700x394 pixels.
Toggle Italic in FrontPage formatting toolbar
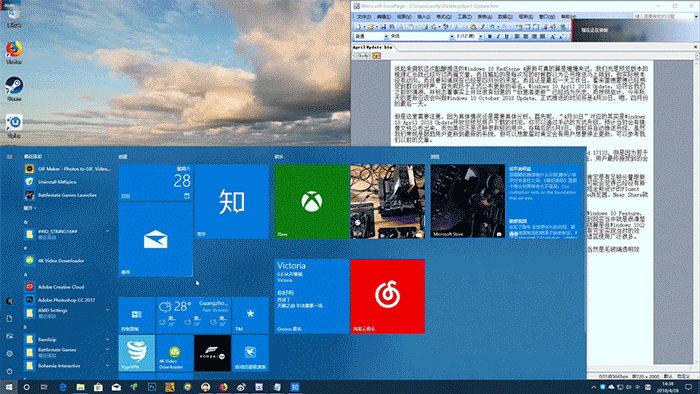pyautogui.click(x=498, y=36)
